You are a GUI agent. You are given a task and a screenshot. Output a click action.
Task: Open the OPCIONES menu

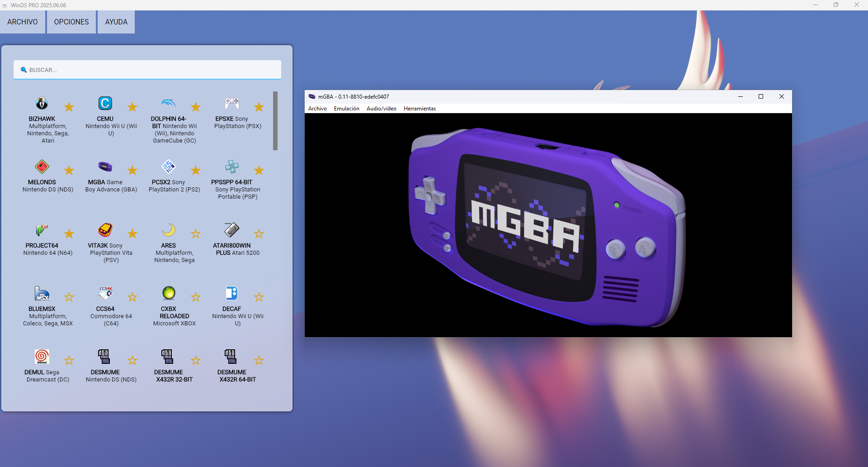[71, 22]
